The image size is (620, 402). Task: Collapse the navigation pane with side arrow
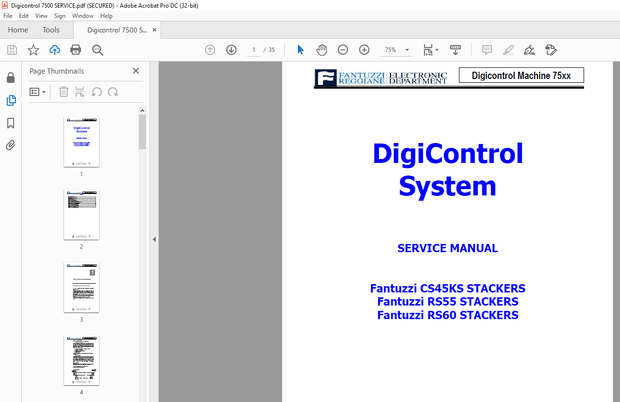[153, 239]
